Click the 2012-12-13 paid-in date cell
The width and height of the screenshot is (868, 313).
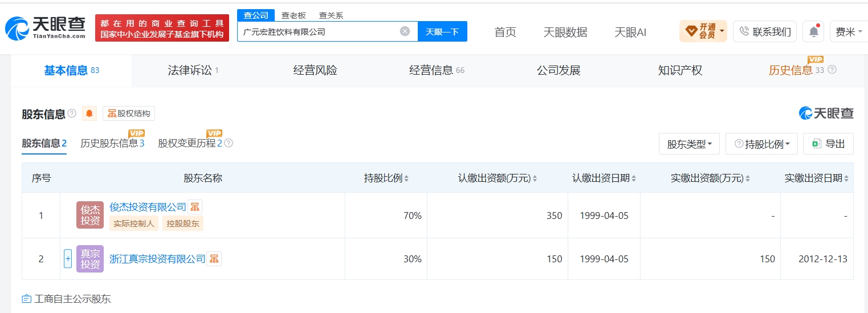817,259
